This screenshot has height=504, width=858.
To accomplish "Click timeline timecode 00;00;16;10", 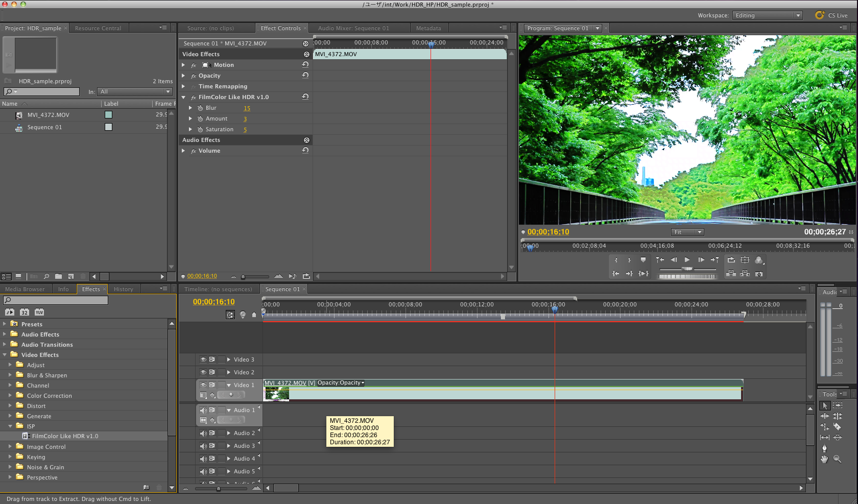I will pyautogui.click(x=214, y=302).
